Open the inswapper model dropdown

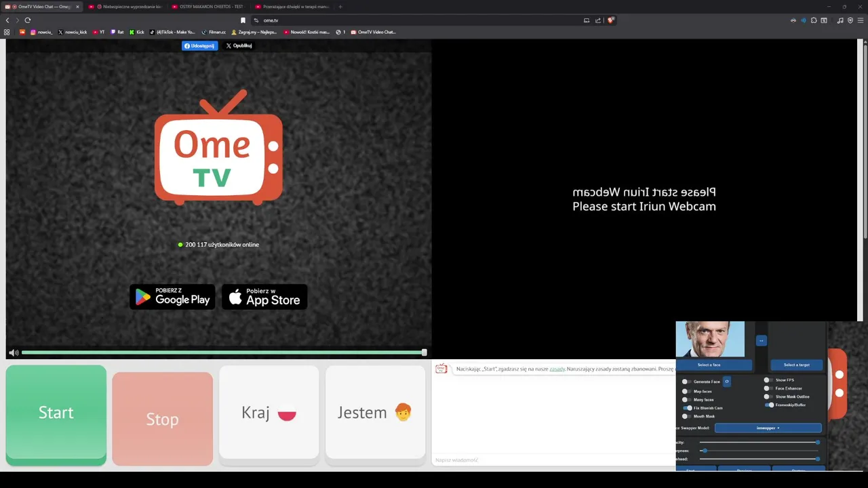point(768,428)
